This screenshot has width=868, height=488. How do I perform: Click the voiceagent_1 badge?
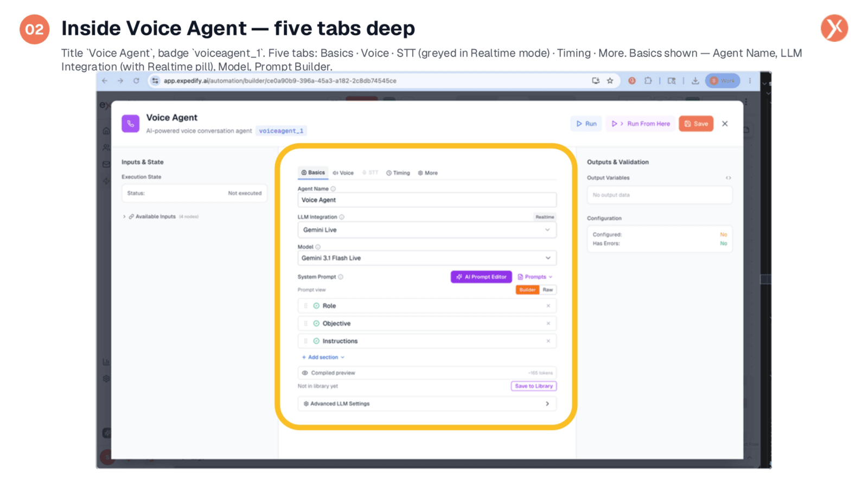tap(281, 131)
